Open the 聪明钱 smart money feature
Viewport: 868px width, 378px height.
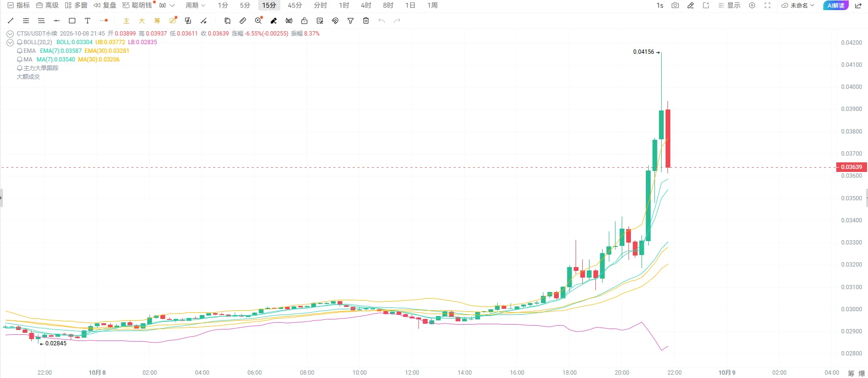pos(138,5)
